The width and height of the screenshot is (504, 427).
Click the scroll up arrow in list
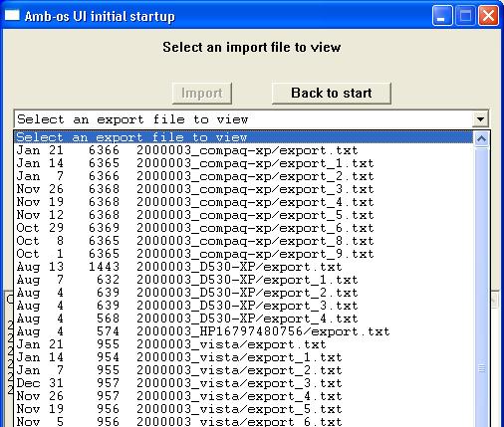click(x=481, y=138)
